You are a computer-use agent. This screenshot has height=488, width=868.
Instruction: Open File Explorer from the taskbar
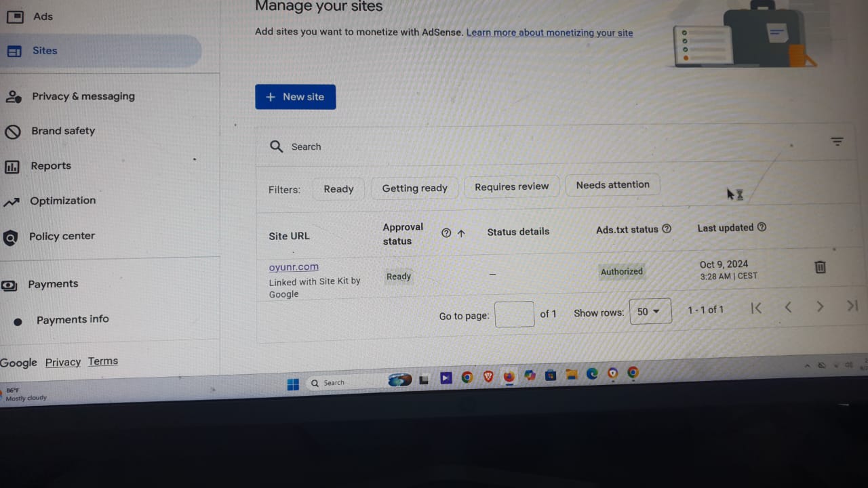(x=571, y=374)
